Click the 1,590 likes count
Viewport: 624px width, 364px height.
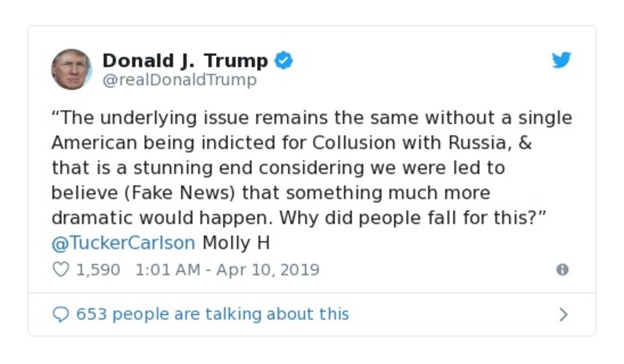click(97, 270)
